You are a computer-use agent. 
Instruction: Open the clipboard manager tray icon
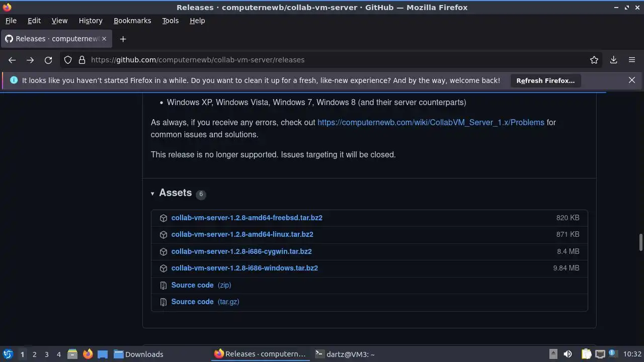coord(586,354)
